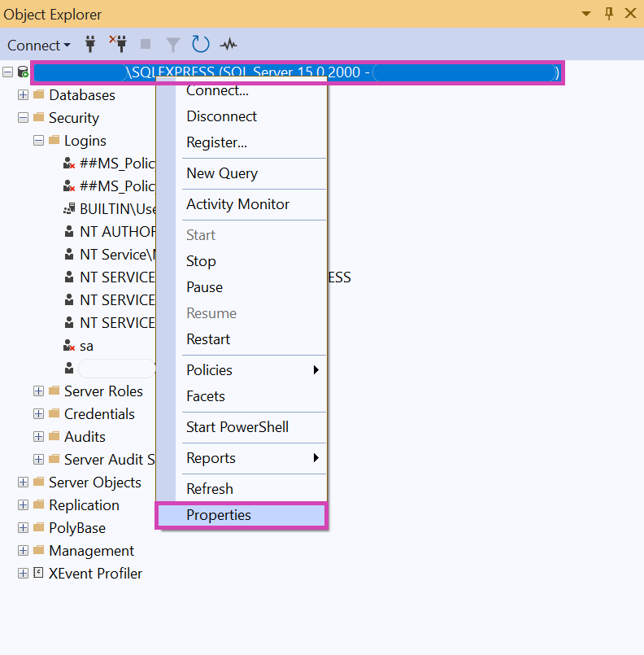Select the Management tree item
The width and height of the screenshot is (644, 655).
91,551
